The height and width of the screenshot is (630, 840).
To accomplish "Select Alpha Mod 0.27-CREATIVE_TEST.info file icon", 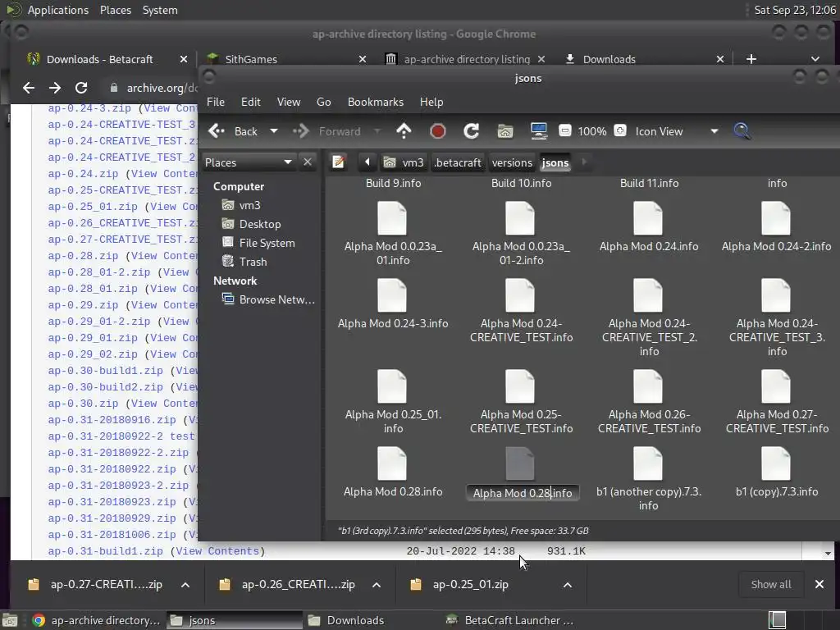I will 776,387.
